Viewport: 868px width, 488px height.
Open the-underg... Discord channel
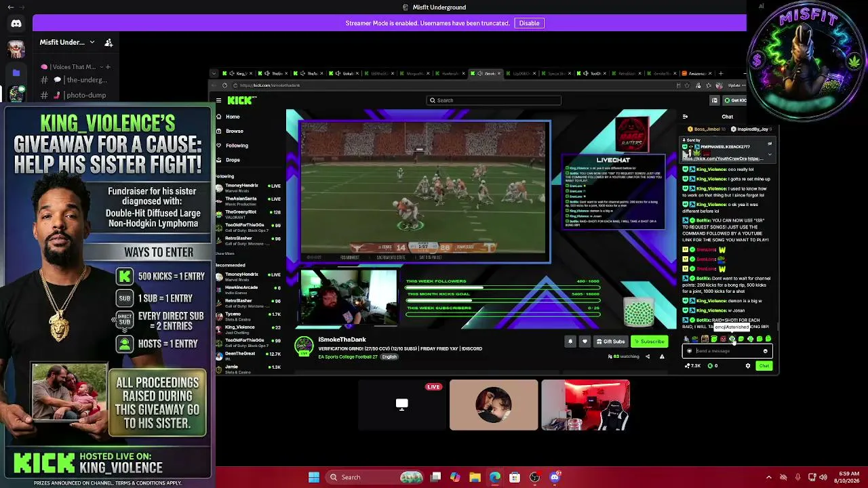[73, 80]
